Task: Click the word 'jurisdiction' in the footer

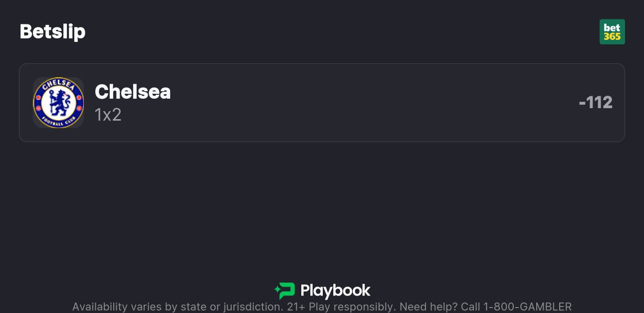Action: [251, 307]
